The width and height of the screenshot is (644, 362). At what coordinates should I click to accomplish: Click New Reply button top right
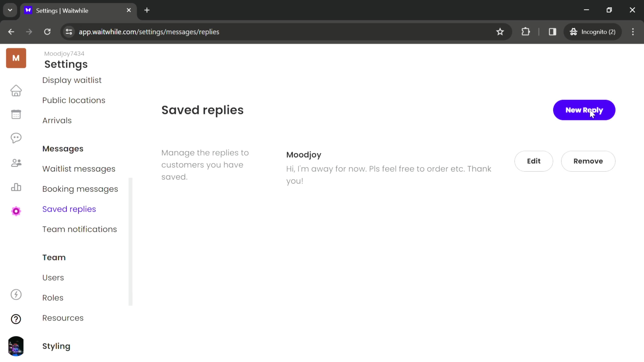click(x=585, y=110)
